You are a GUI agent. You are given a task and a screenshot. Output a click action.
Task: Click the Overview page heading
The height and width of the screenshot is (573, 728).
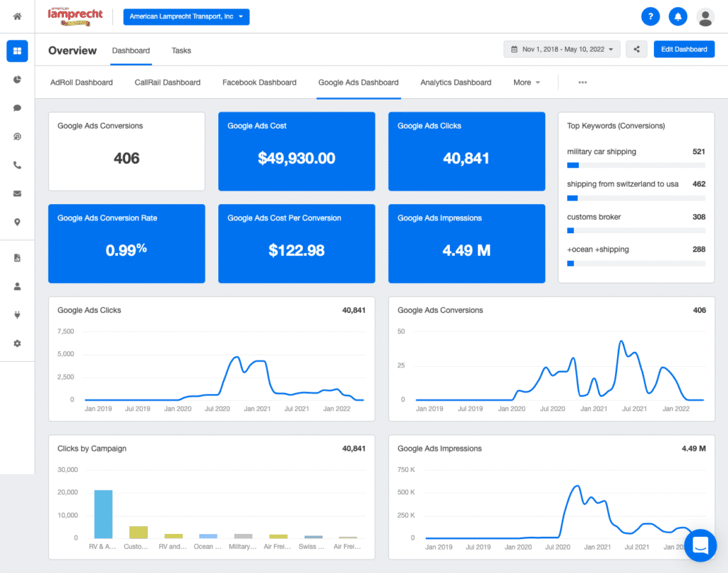point(73,50)
